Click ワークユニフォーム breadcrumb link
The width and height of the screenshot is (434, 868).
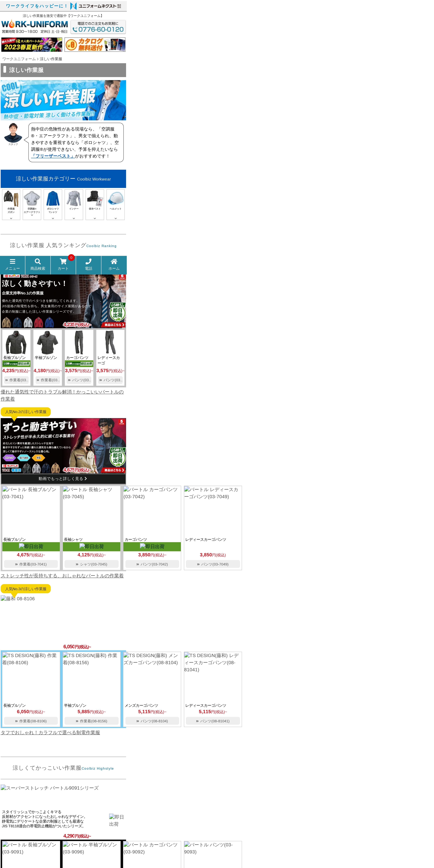[x=19, y=59]
